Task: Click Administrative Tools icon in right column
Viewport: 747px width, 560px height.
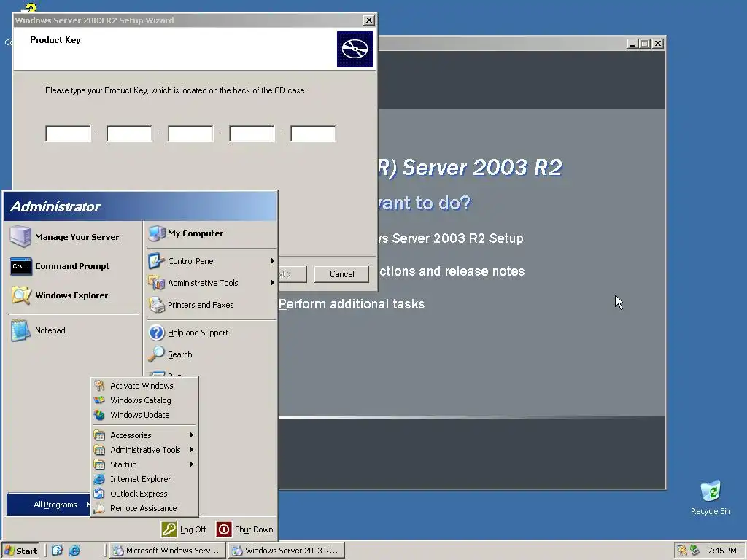Action: click(x=156, y=283)
